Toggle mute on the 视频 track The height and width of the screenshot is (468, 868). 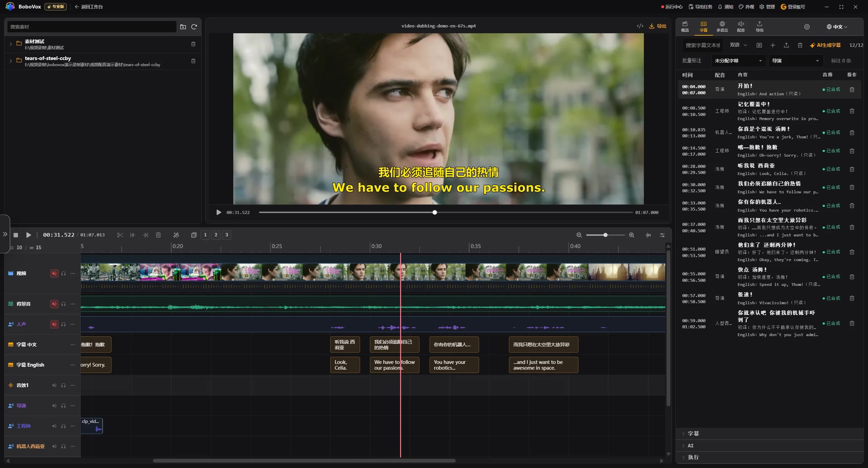pyautogui.click(x=54, y=273)
